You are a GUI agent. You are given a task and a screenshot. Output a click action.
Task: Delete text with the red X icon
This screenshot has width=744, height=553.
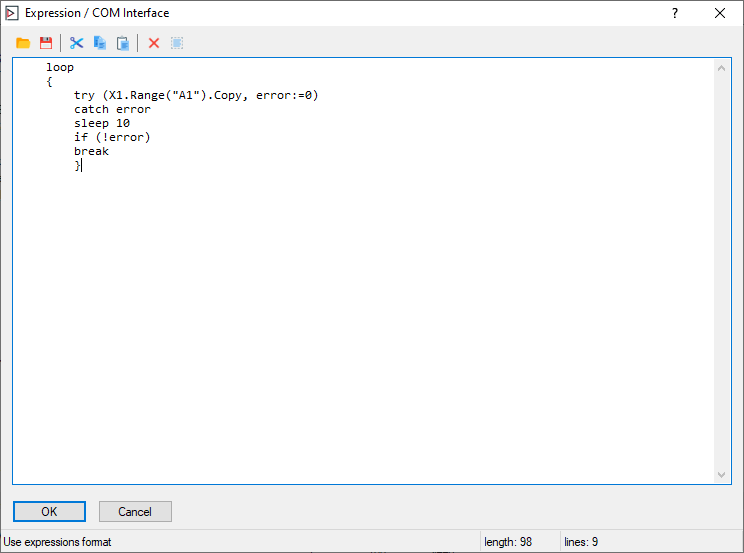point(154,43)
